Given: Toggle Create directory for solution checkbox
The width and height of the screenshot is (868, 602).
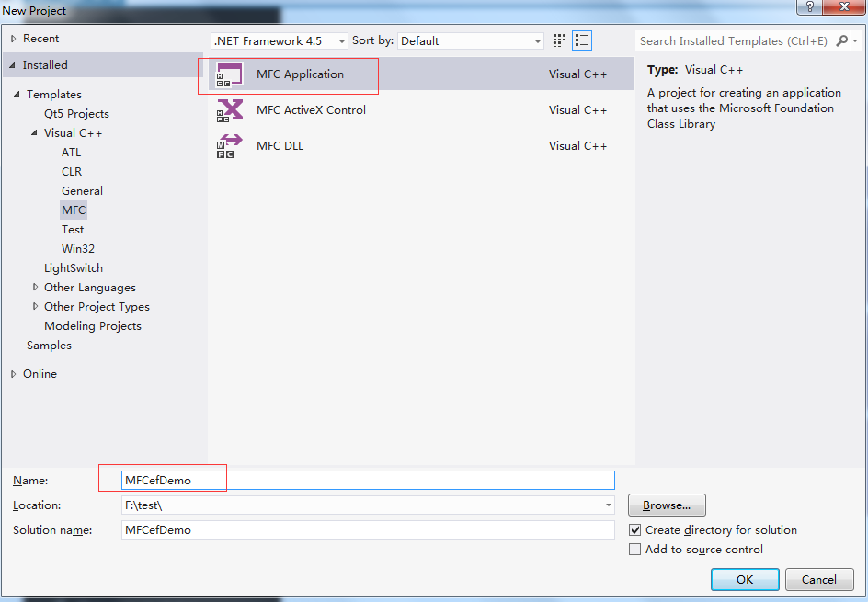Looking at the screenshot, I should 635,530.
